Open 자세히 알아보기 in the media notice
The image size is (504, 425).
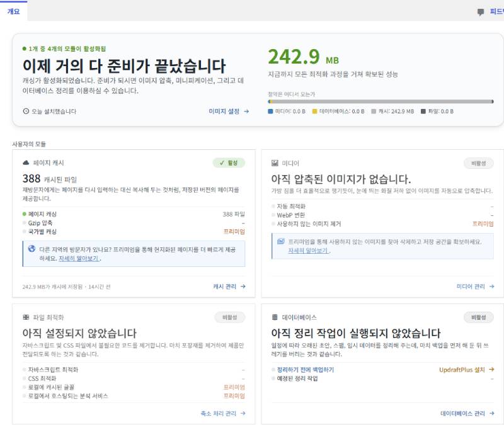(x=308, y=251)
